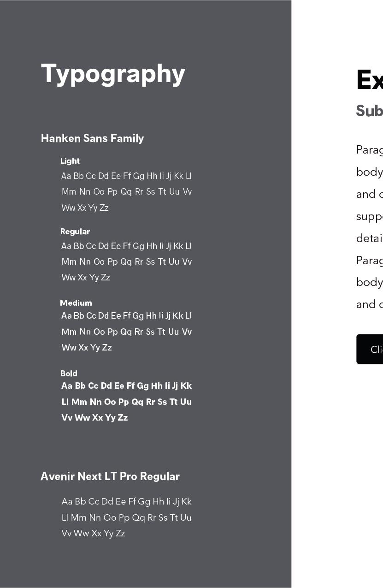The height and width of the screenshot is (588, 383).
Task: Click the Hanken Sans Family heading
Action: [92, 138]
